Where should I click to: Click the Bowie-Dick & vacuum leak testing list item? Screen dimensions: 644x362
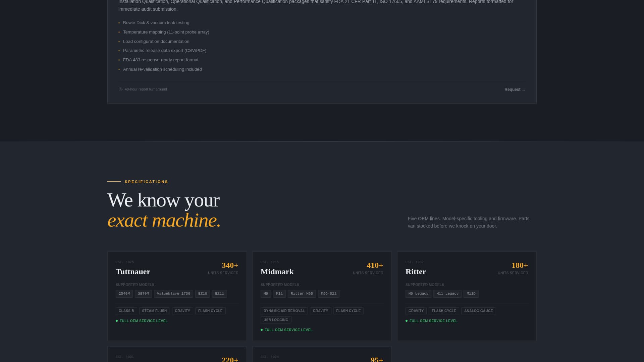156,22
